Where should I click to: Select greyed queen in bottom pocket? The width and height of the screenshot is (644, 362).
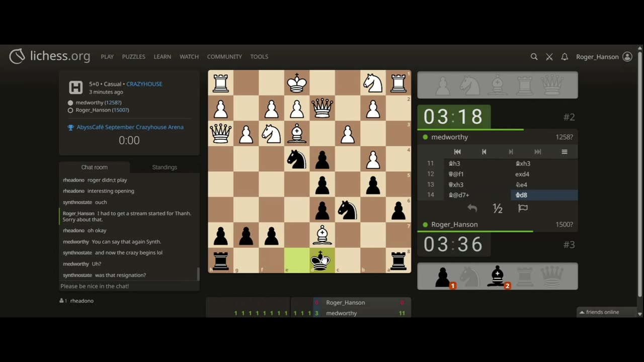click(x=552, y=277)
